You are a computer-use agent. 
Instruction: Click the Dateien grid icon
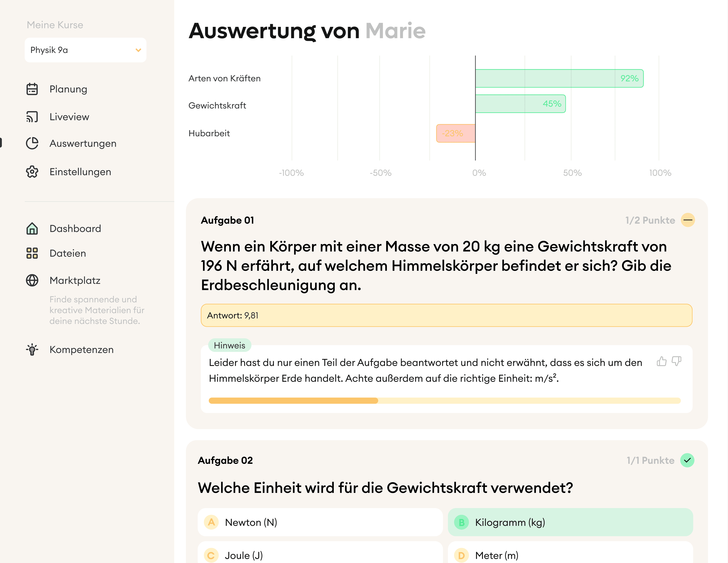pos(32,253)
